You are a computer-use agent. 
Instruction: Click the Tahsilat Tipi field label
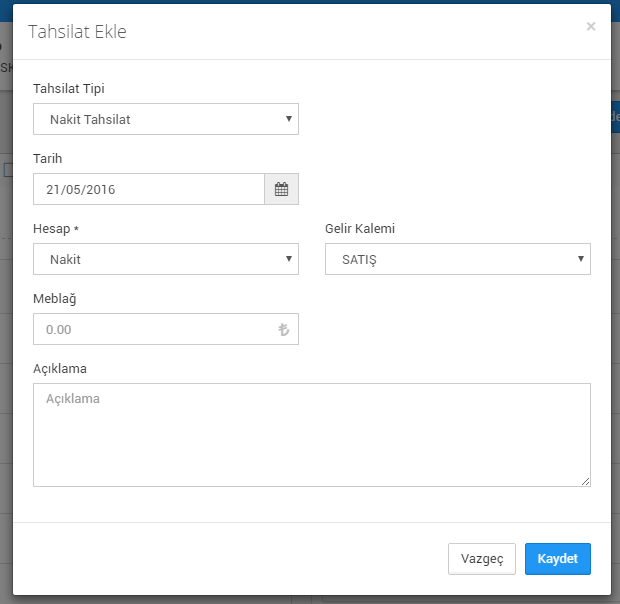(69, 89)
